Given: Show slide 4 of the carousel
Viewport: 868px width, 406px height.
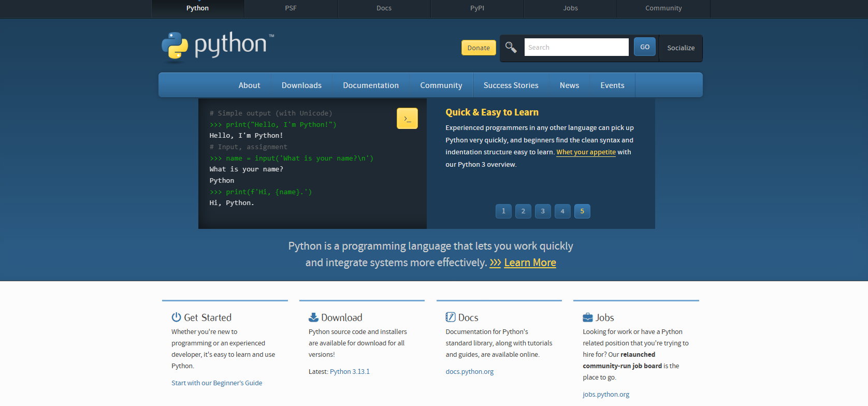Looking at the screenshot, I should 562,211.
